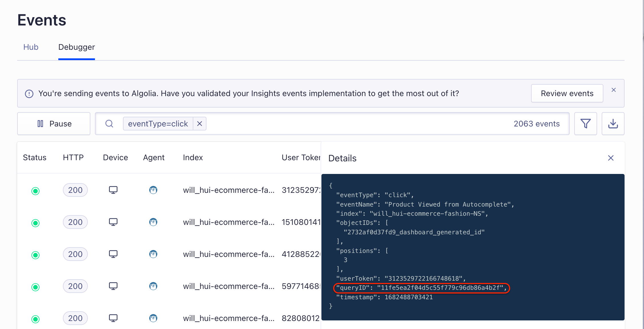
Task: Click the timestamp value 1682488703421
Action: [x=409, y=297]
